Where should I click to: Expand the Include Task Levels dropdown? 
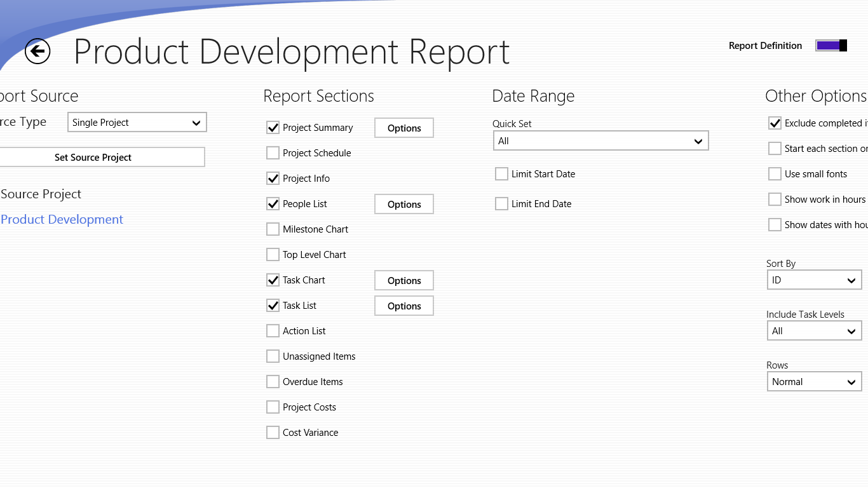pos(814,331)
